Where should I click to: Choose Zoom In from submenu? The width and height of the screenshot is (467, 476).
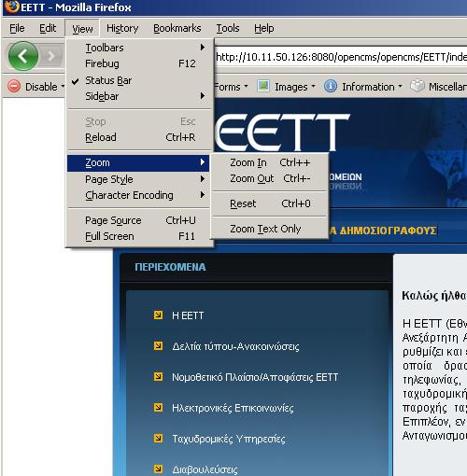pyautogui.click(x=270, y=162)
